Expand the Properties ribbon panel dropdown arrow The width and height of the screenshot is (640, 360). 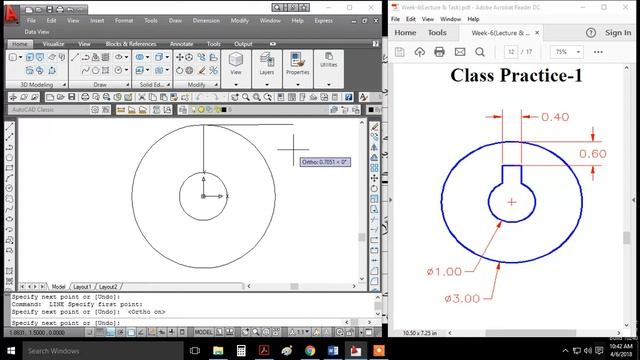298,84
